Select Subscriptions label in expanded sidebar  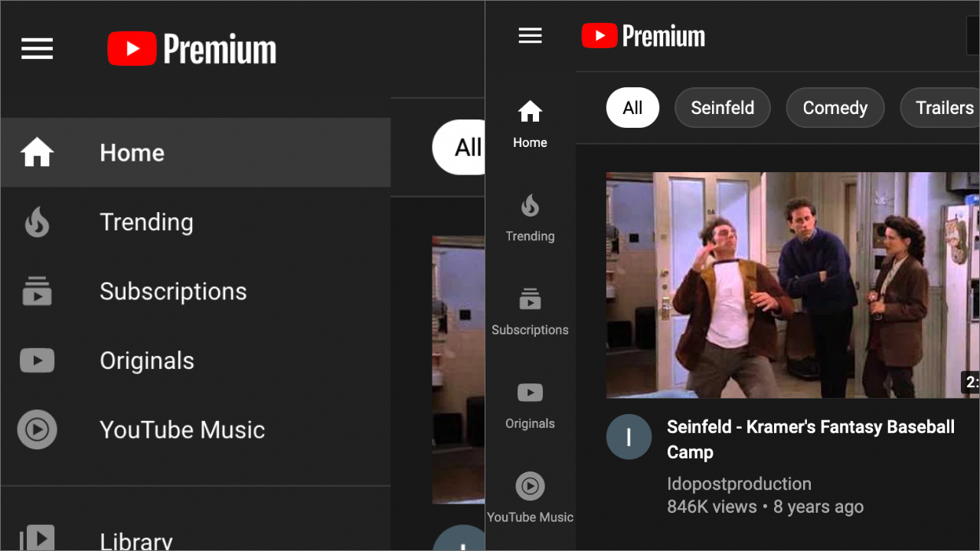173,292
